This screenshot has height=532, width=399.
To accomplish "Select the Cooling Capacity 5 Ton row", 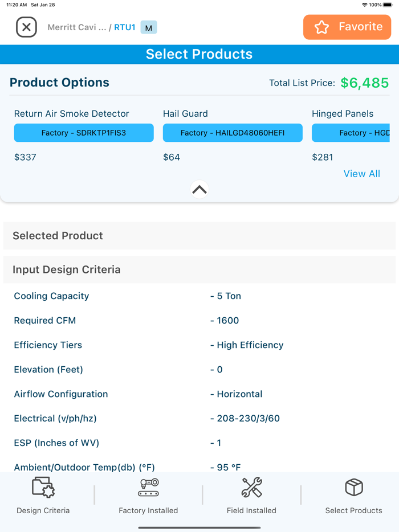I will (199, 296).
